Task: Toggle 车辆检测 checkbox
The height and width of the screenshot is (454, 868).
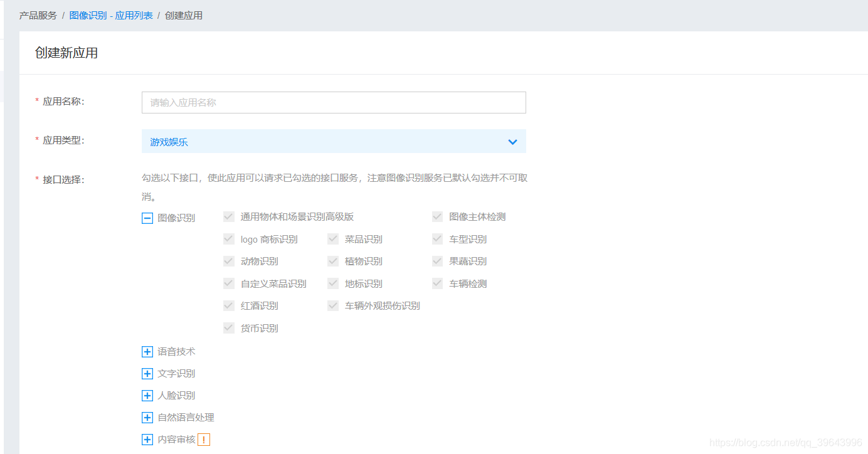Action: pos(438,283)
